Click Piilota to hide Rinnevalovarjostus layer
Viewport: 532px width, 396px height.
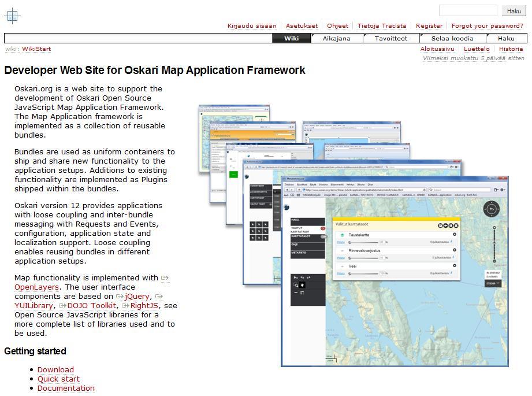(x=341, y=258)
